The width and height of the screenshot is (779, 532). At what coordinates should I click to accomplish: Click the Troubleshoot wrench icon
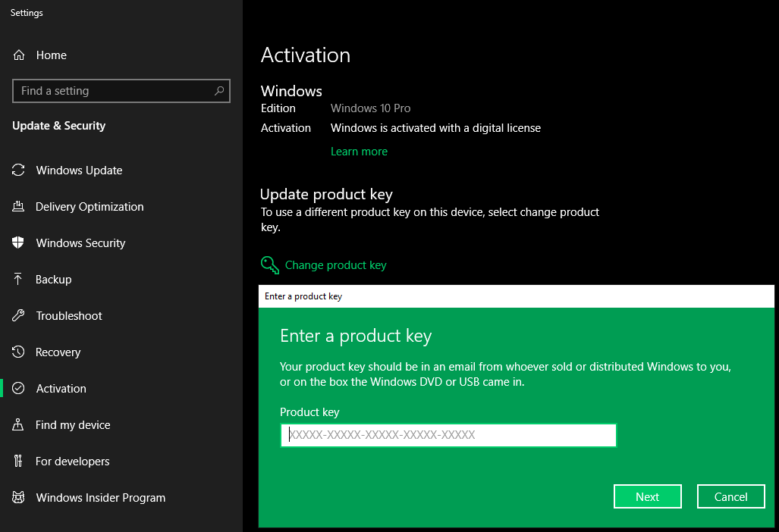click(18, 315)
